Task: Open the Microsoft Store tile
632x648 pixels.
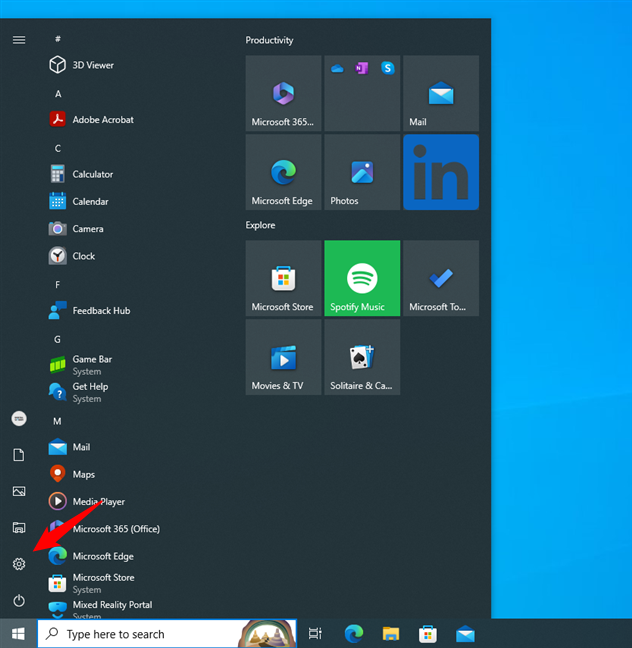Action: [x=283, y=278]
